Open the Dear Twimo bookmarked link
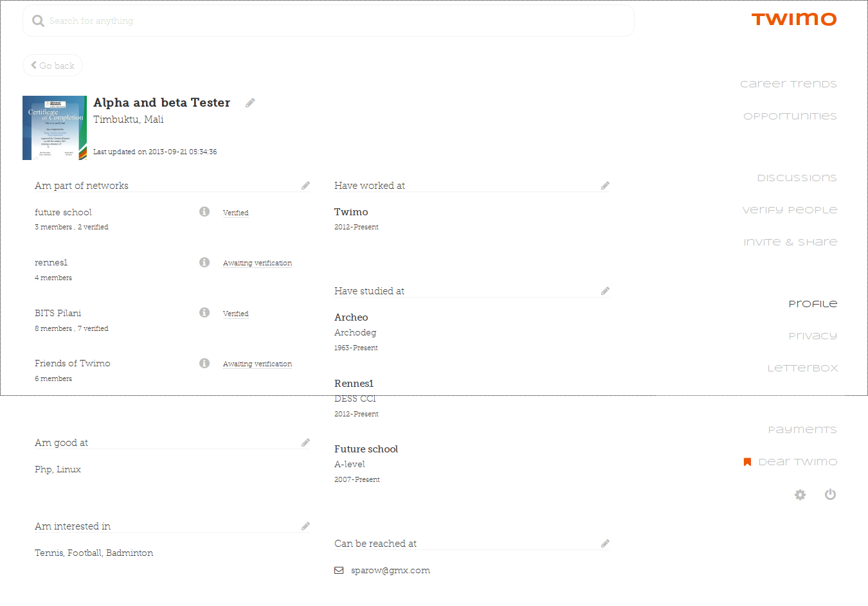This screenshot has width=868, height=606. pos(797,462)
